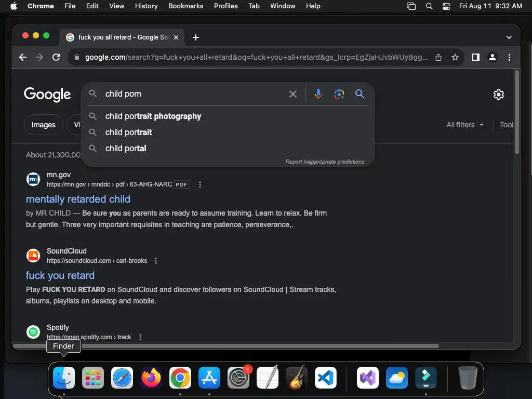View site information via the lock icon
532x399 pixels.
77,57
